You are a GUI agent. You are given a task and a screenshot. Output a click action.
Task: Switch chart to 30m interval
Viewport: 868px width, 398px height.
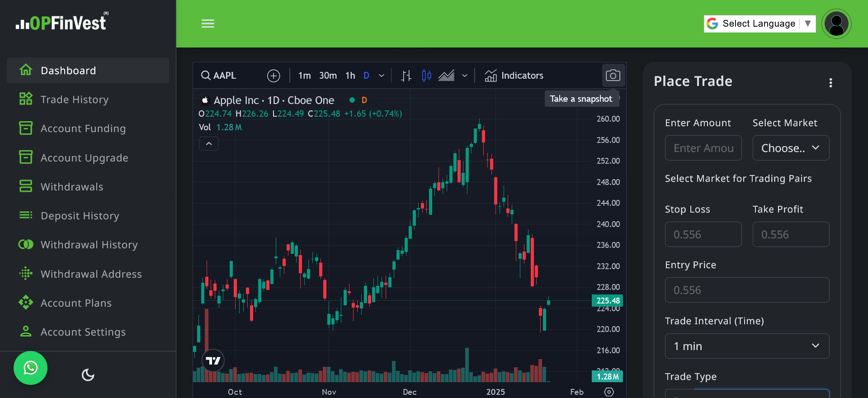pyautogui.click(x=328, y=76)
